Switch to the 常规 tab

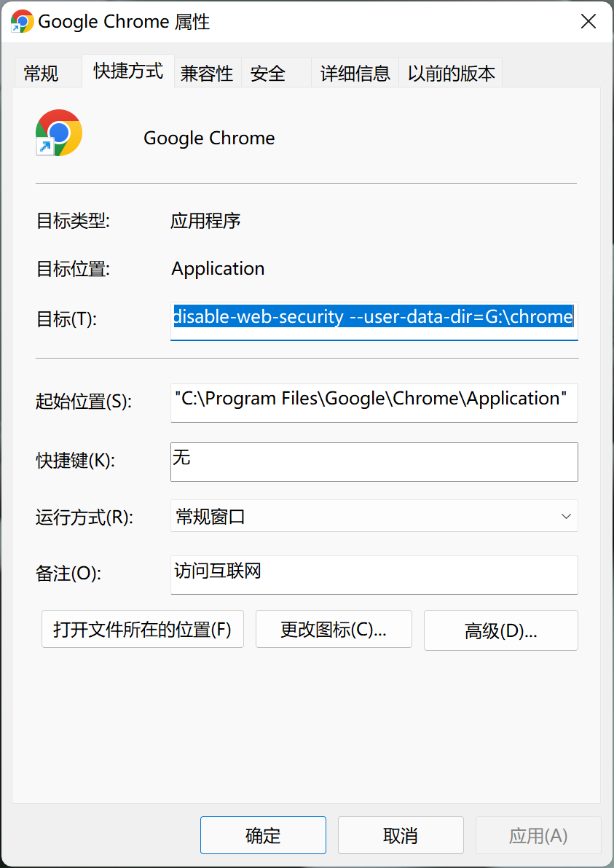(x=42, y=74)
